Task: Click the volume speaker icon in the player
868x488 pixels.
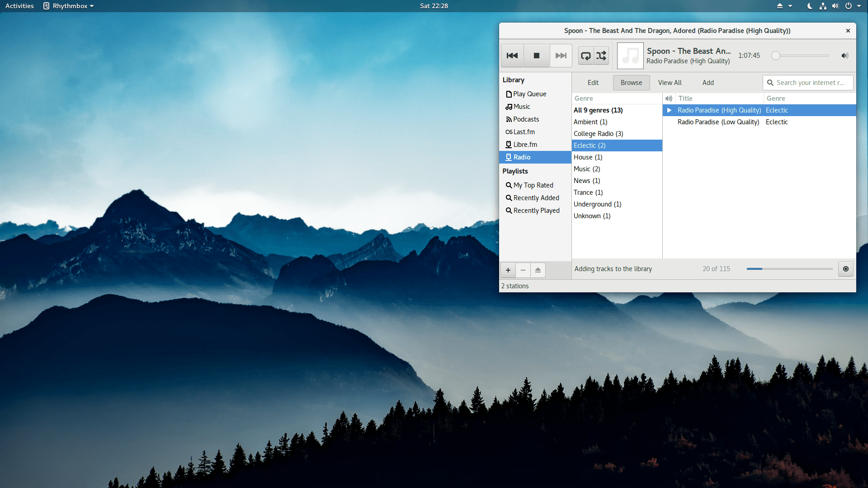Action: [844, 56]
